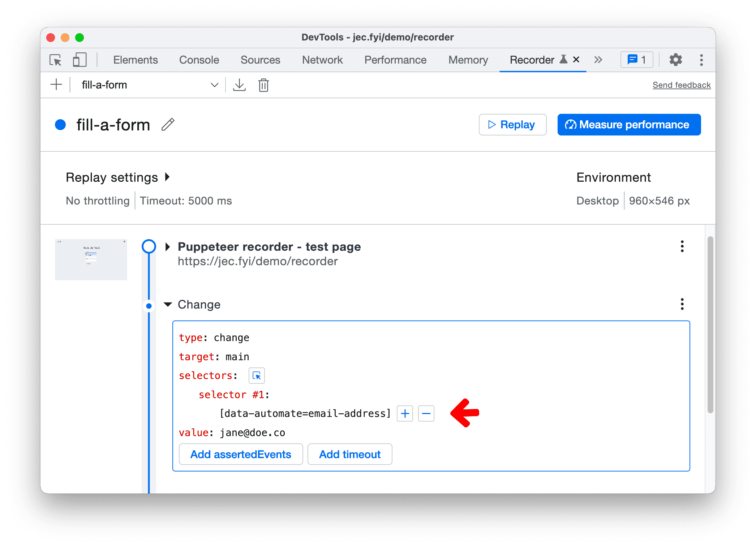Click Add assertedEvents button
This screenshot has height=547, width=756.
240,454
